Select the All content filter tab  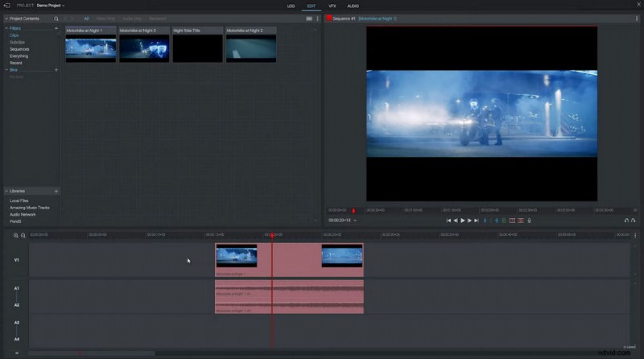[x=86, y=19]
